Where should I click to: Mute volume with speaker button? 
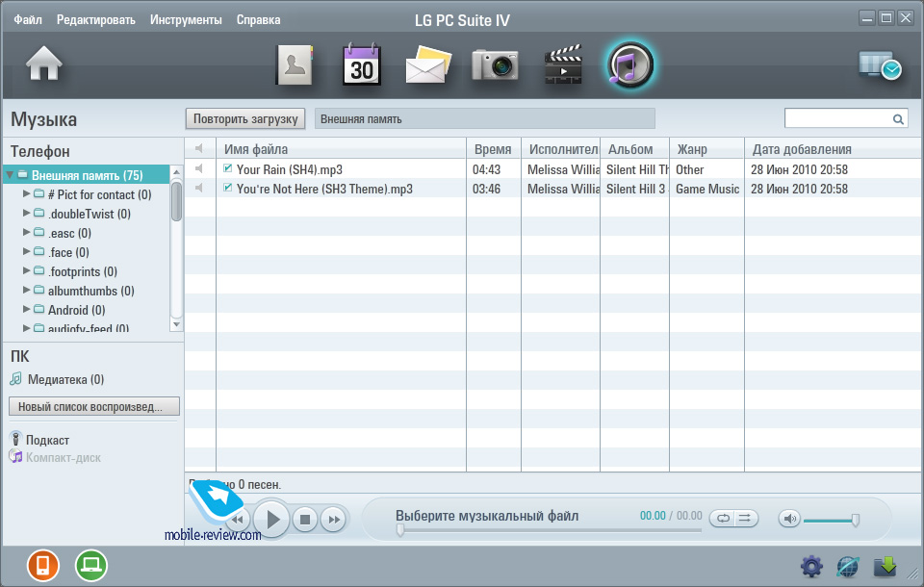[x=789, y=519]
